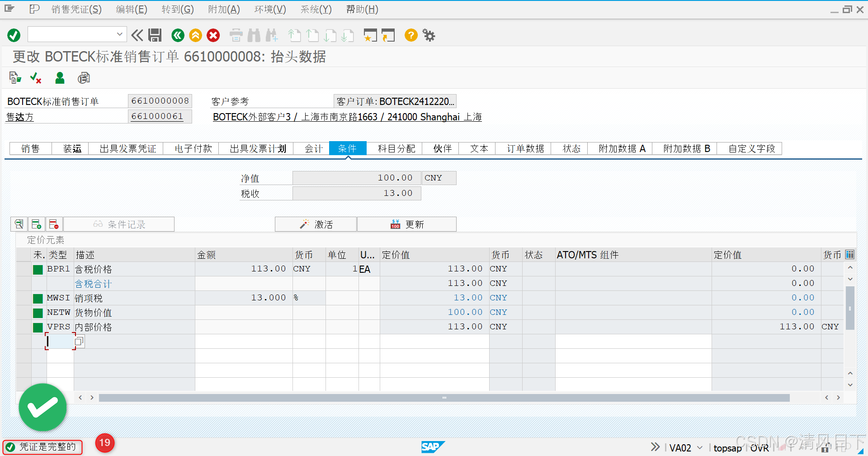Click the table vertical scrollbar thumb
Image resolution: width=868 pixels, height=456 pixels.
click(850, 308)
